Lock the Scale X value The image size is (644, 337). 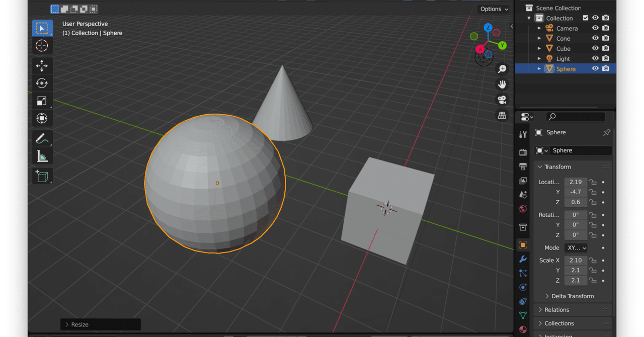pyautogui.click(x=593, y=261)
